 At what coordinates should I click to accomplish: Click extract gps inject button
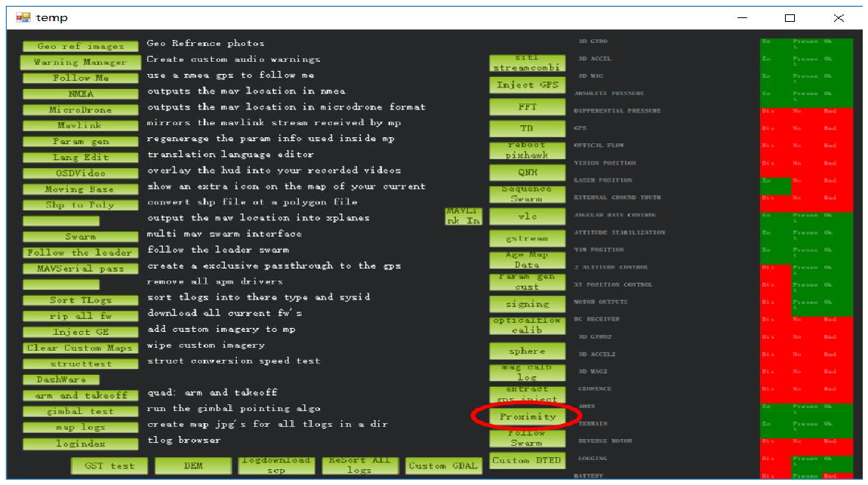pos(527,394)
